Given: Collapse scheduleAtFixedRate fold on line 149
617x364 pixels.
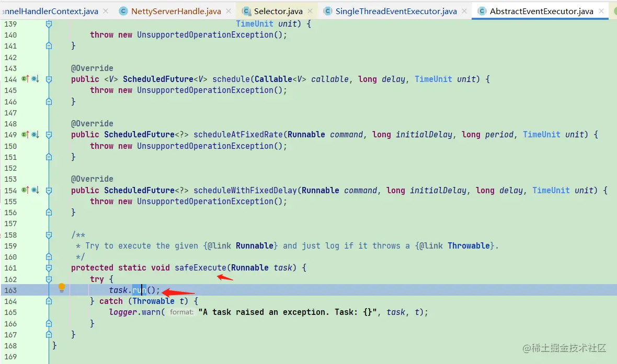Looking at the screenshot, I should click(49, 135).
